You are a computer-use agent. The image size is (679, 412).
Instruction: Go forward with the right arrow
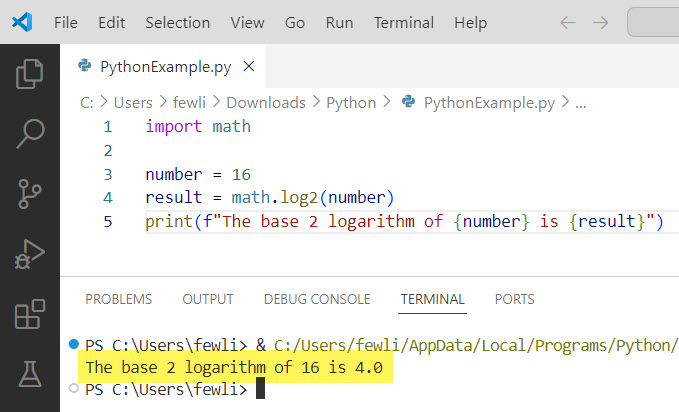600,23
